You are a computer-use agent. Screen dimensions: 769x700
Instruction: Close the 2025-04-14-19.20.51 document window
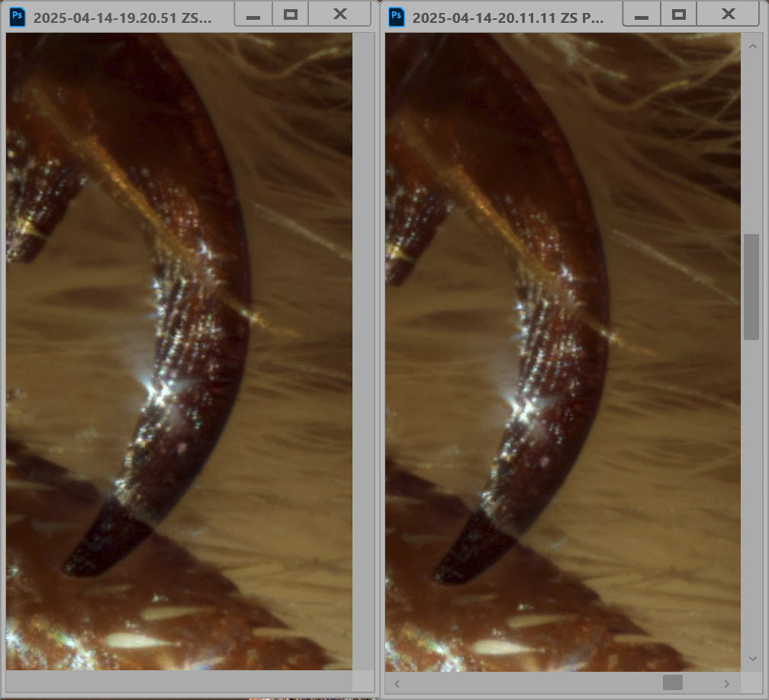click(340, 14)
